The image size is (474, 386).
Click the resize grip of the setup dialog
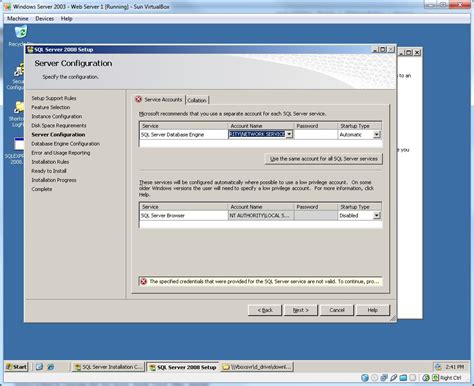(393, 318)
